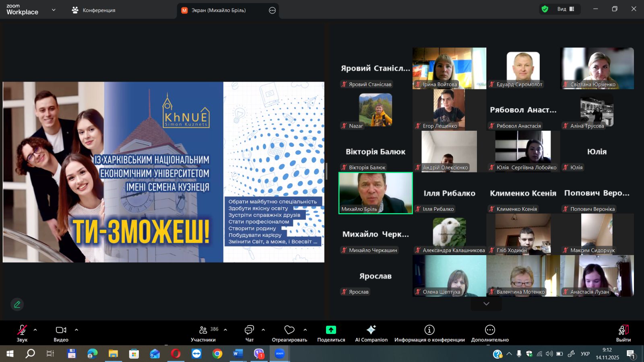Viewport: 644px width, 362px height.
Task: Open the Additional options ellipsis button
Action: click(x=490, y=330)
